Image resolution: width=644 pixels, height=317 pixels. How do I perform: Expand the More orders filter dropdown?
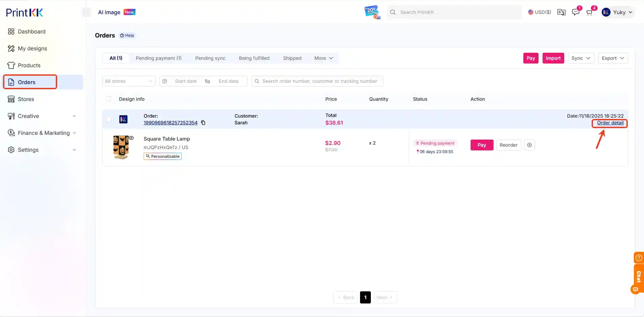click(324, 58)
